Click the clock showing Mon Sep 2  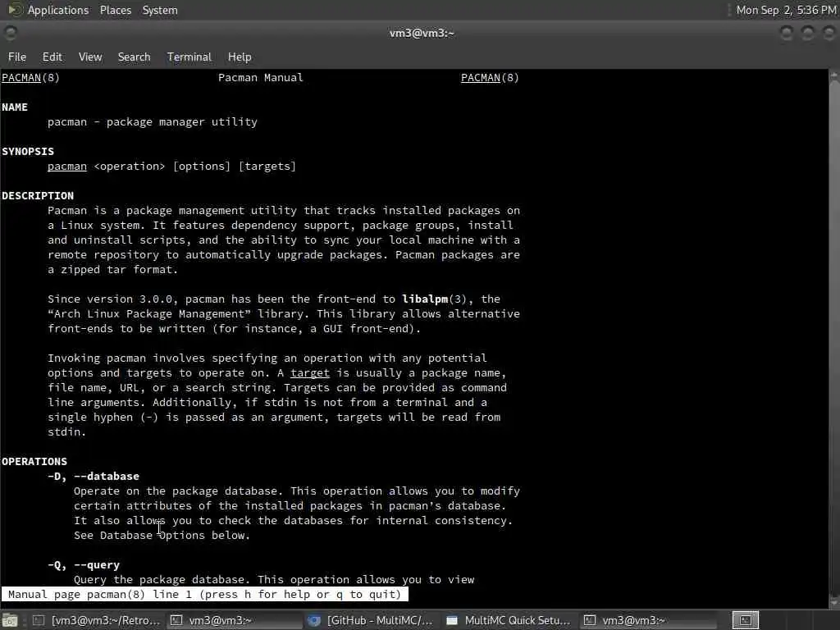click(x=786, y=10)
